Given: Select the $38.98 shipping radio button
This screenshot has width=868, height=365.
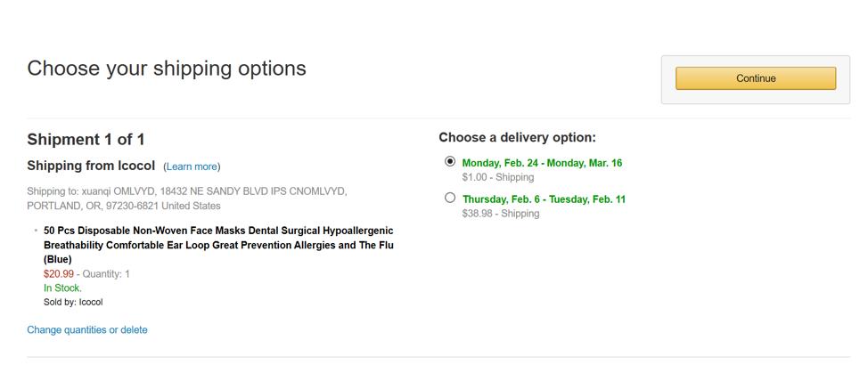Looking at the screenshot, I should (x=450, y=198).
